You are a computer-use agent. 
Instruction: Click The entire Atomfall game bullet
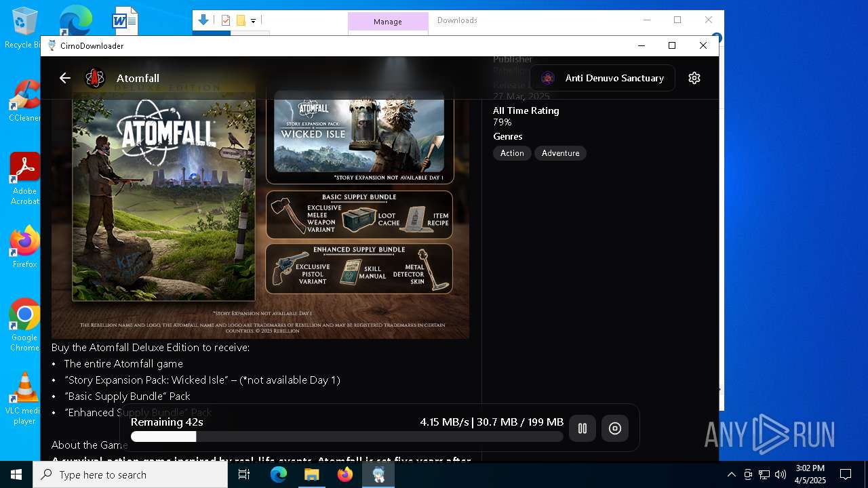click(123, 363)
